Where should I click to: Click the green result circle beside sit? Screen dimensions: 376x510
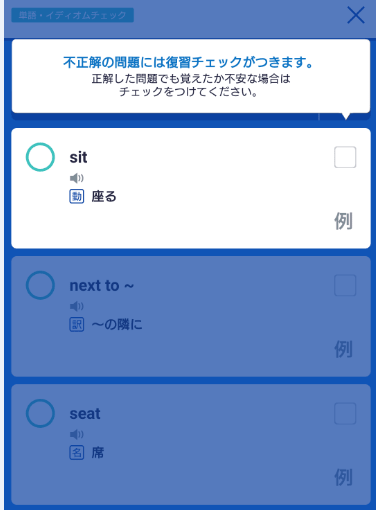[x=40, y=157]
